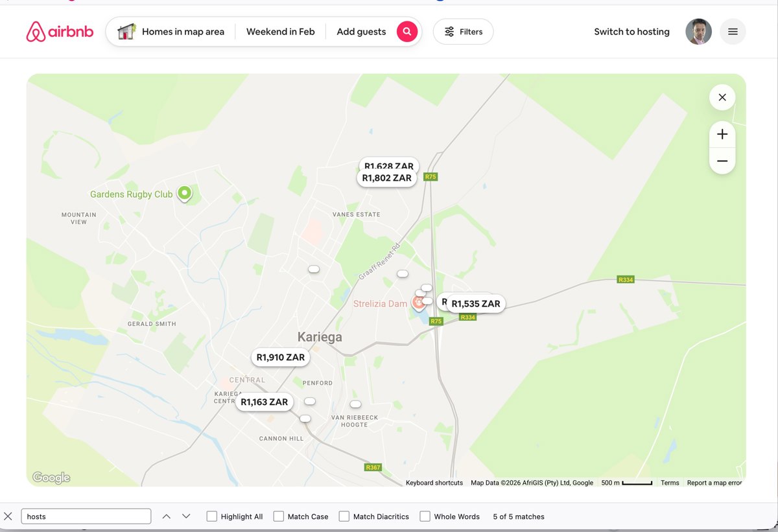Click Switch to hosting

click(x=631, y=32)
